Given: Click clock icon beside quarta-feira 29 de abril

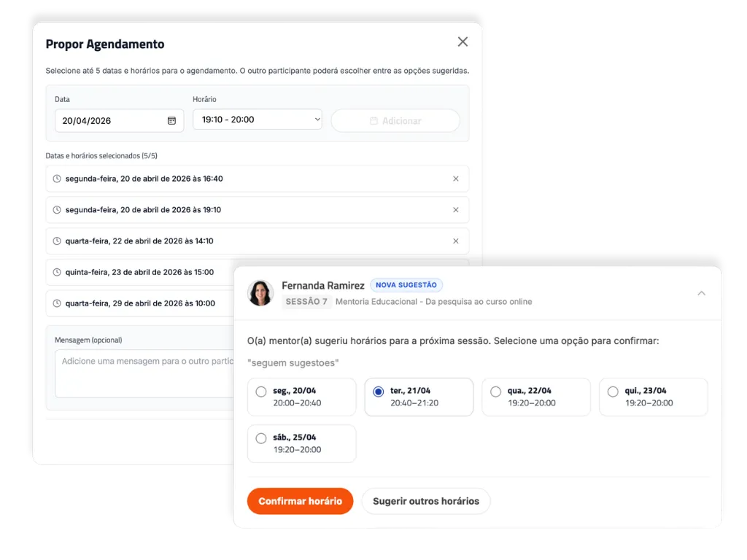Looking at the screenshot, I should [57, 303].
